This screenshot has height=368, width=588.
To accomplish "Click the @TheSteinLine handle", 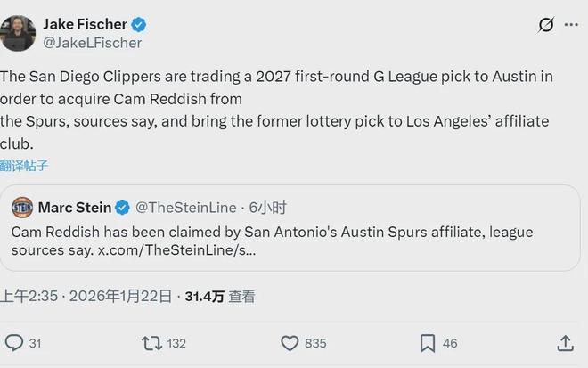I will (x=185, y=208).
